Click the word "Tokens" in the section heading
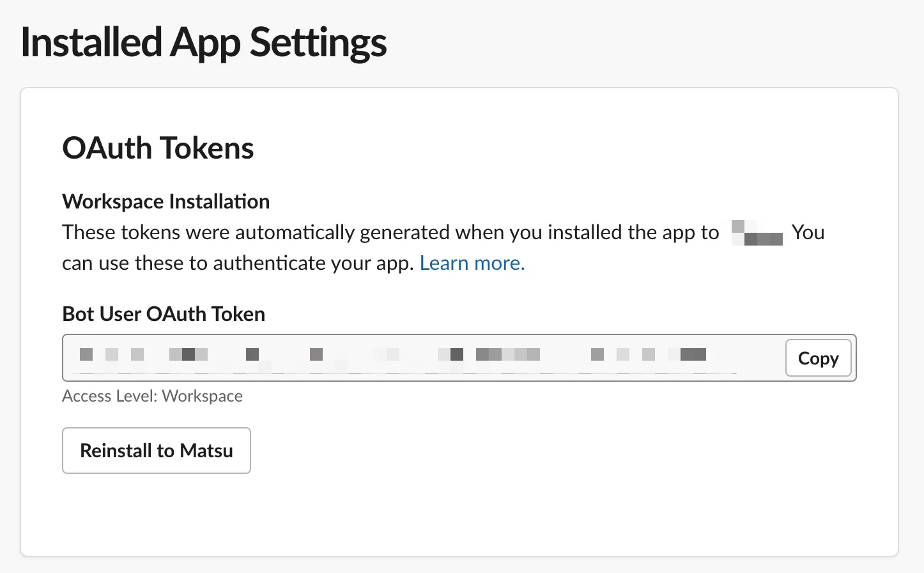 [x=206, y=148]
